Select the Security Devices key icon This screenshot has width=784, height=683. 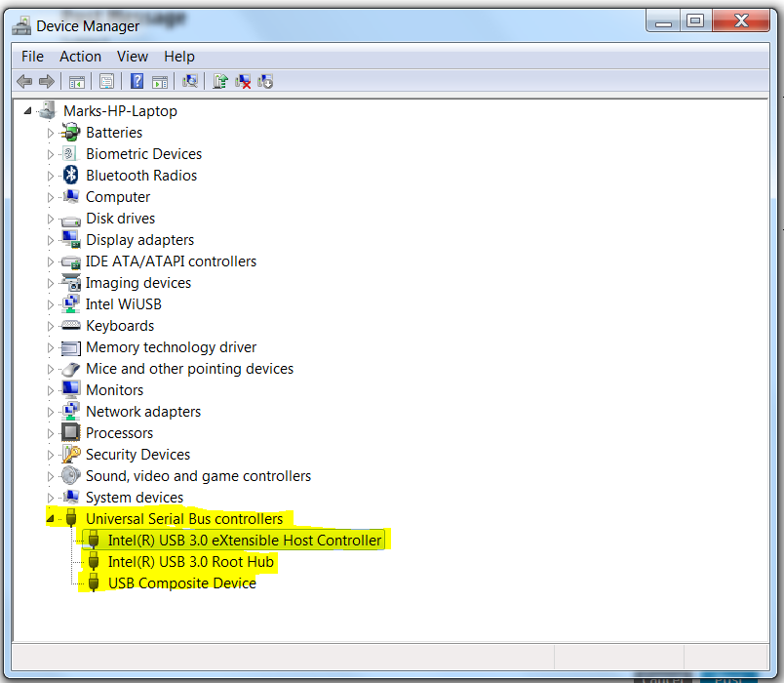[x=71, y=455]
